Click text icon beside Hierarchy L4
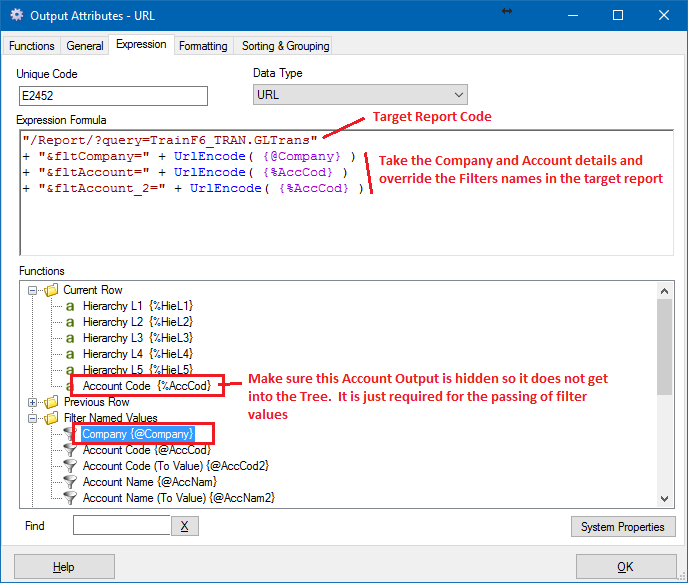Image resolution: width=688 pixels, height=583 pixels. click(70, 354)
